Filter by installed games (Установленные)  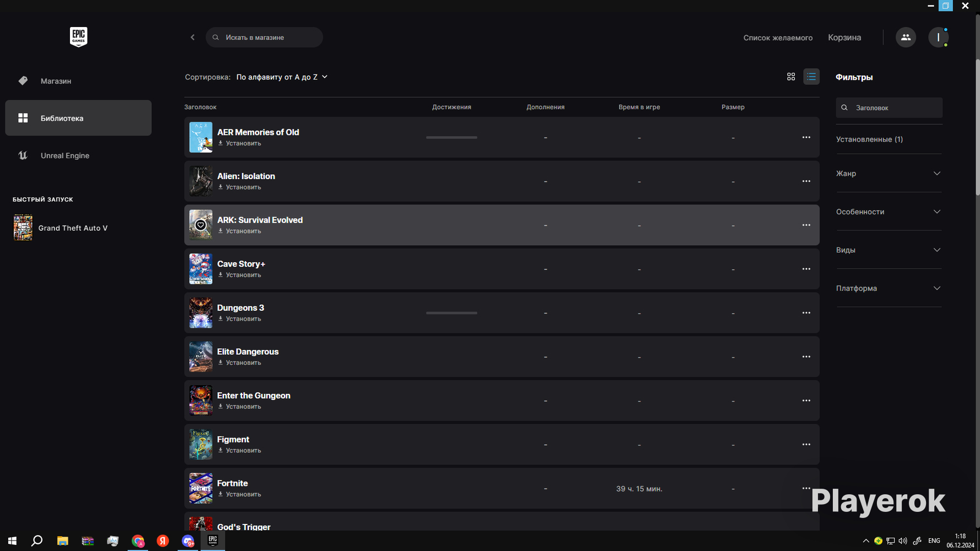(x=869, y=139)
